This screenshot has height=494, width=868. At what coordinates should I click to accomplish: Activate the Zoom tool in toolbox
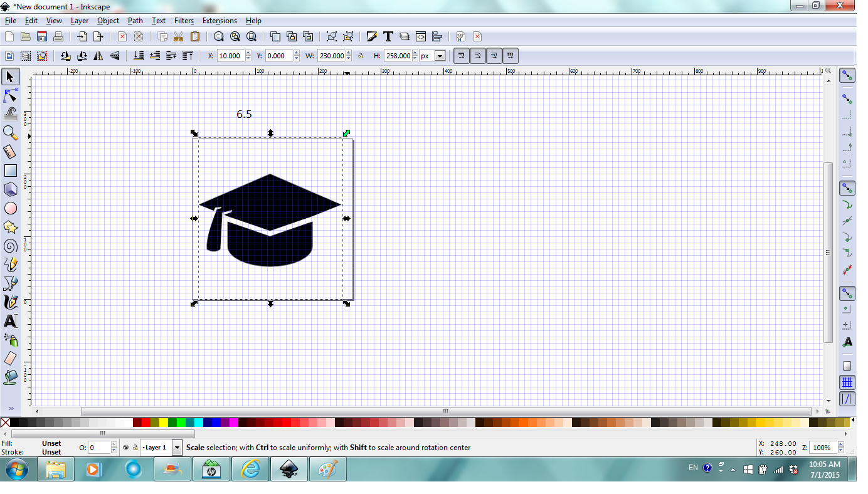click(x=11, y=133)
